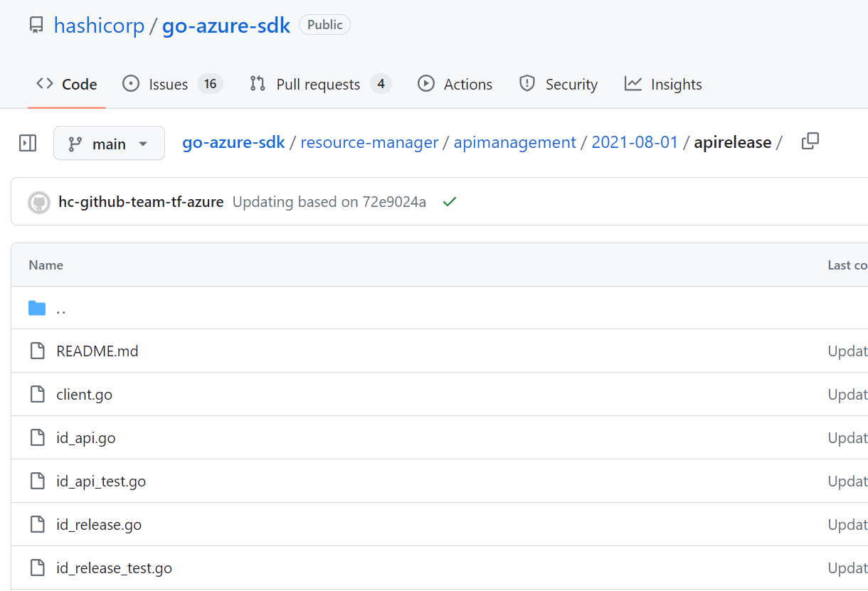Open the client.go file
868x591 pixels.
[84, 394]
